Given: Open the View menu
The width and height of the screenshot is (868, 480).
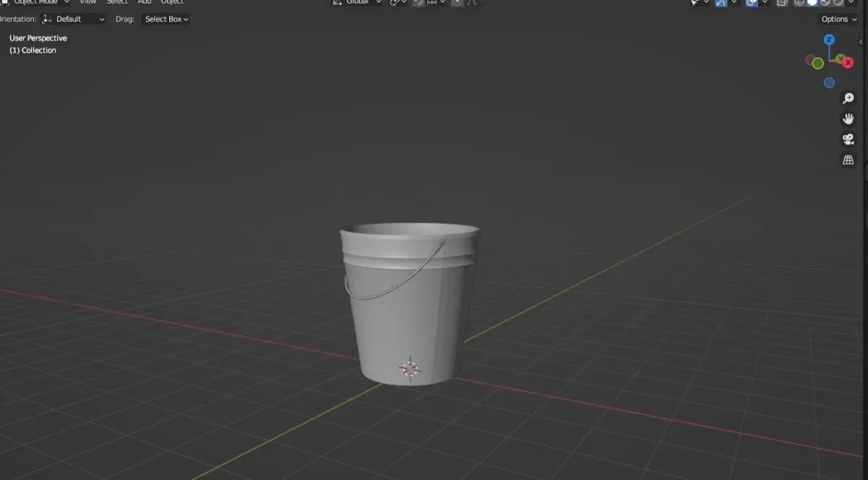Looking at the screenshot, I should pyautogui.click(x=88, y=2).
